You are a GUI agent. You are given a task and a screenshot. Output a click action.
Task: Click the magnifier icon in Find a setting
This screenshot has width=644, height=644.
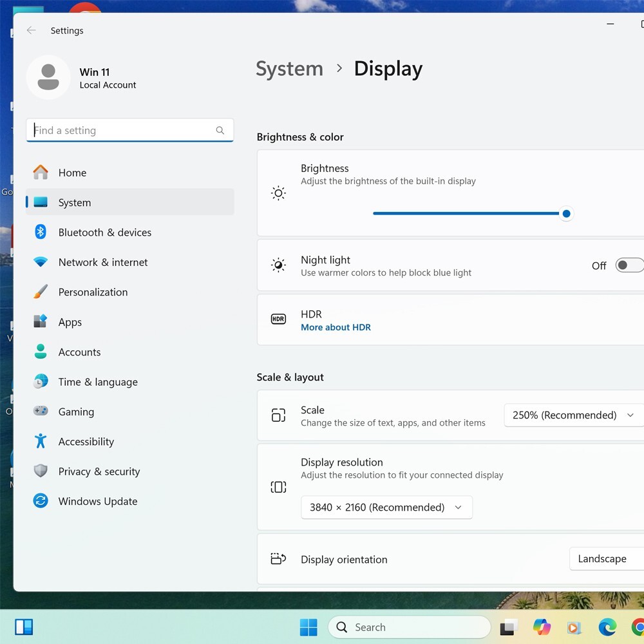pyautogui.click(x=220, y=130)
